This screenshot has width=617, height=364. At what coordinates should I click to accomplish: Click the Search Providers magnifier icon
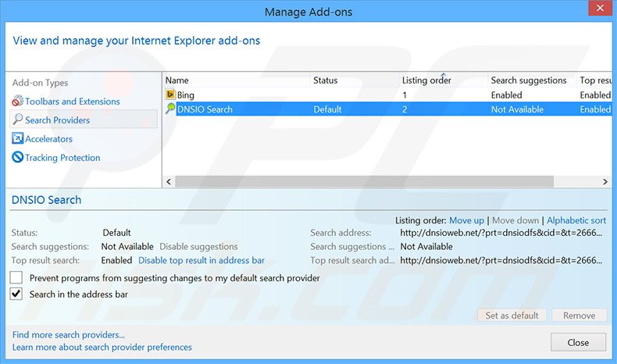pyautogui.click(x=18, y=120)
